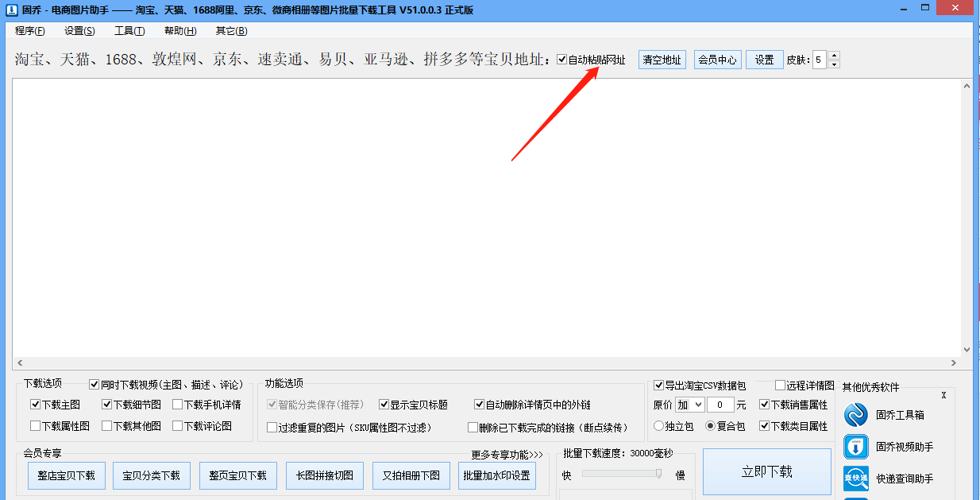Viewport: 980px width, 500px height.
Task: Increase the 皮肤 value with the up arrow
Action: pyautogui.click(x=834, y=56)
